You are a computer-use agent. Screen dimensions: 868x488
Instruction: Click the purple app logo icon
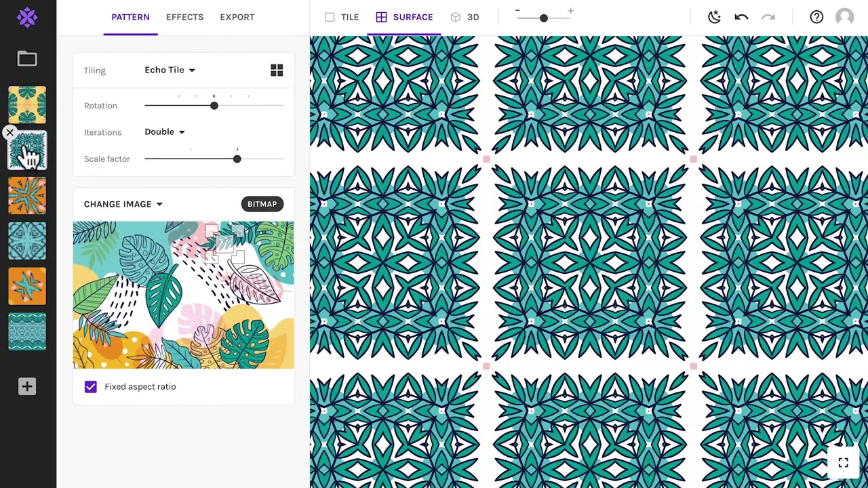27,17
